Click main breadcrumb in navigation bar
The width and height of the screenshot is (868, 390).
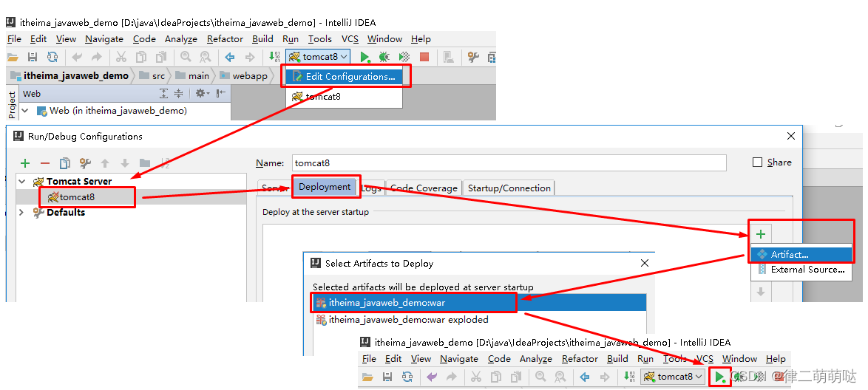193,76
